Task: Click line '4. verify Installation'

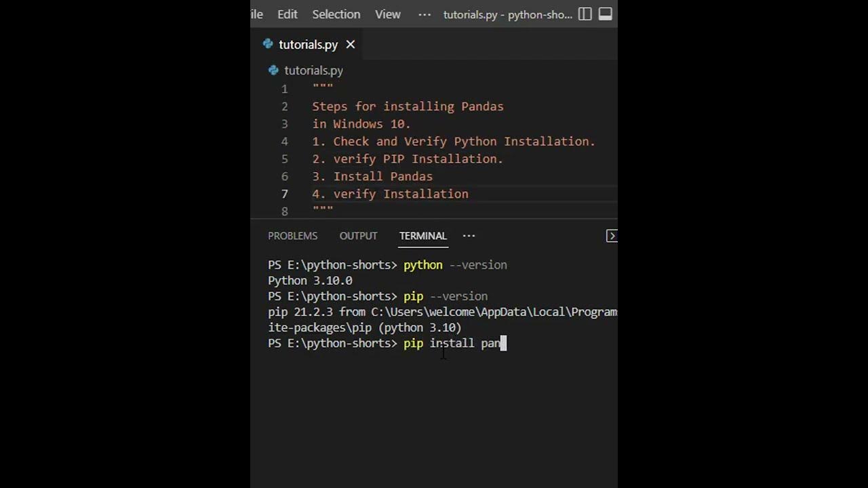Action: (390, 194)
